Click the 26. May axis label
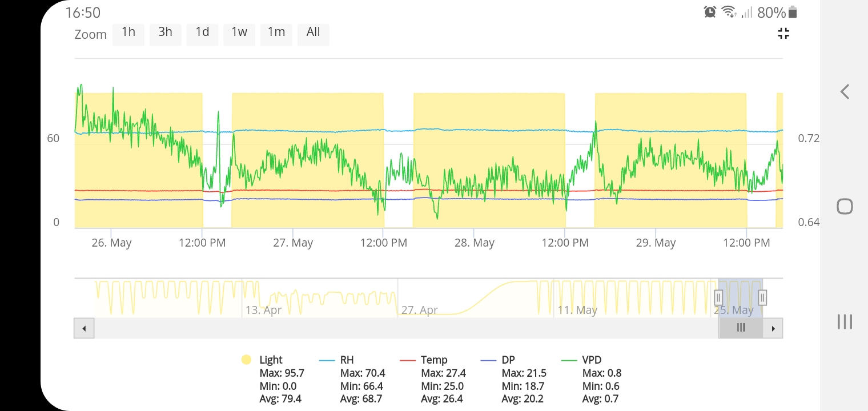Image resolution: width=868 pixels, height=411 pixels. pyautogui.click(x=111, y=243)
